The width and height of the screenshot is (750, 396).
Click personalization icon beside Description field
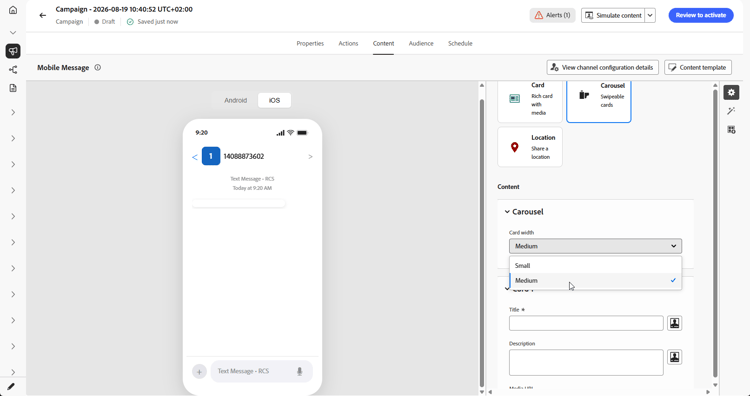click(674, 357)
